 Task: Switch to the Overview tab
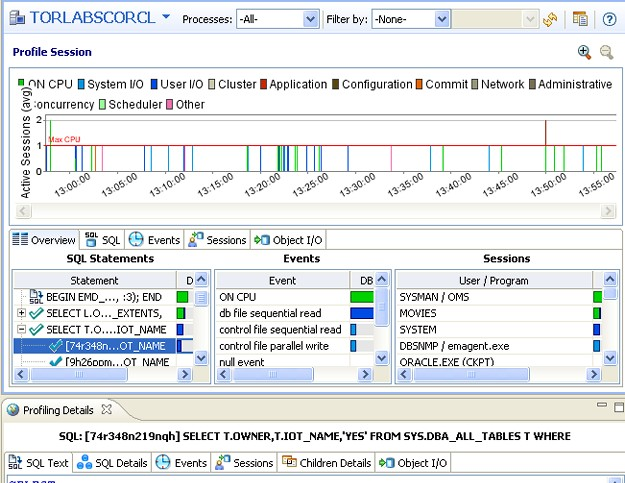click(44, 240)
